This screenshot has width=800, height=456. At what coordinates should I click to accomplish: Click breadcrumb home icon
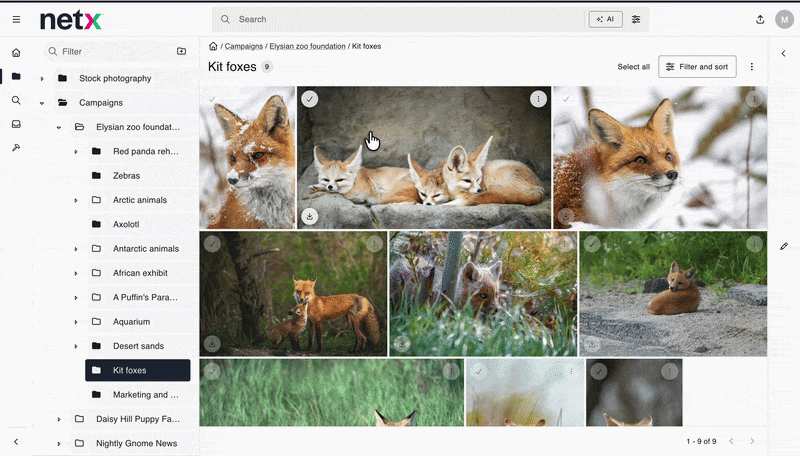[213, 46]
